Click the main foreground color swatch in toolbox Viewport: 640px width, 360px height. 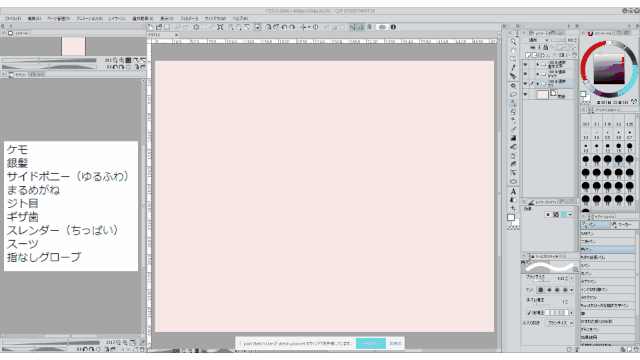point(511,218)
